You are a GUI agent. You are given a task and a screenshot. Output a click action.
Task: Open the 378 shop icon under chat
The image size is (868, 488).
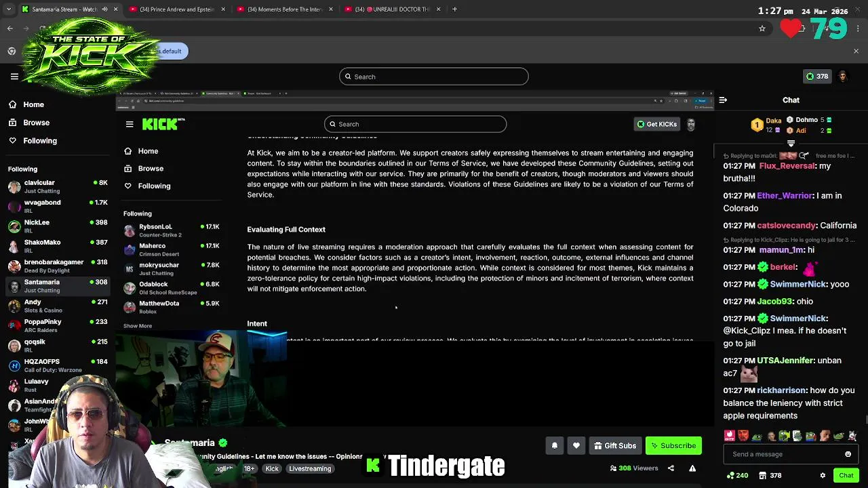pos(771,475)
